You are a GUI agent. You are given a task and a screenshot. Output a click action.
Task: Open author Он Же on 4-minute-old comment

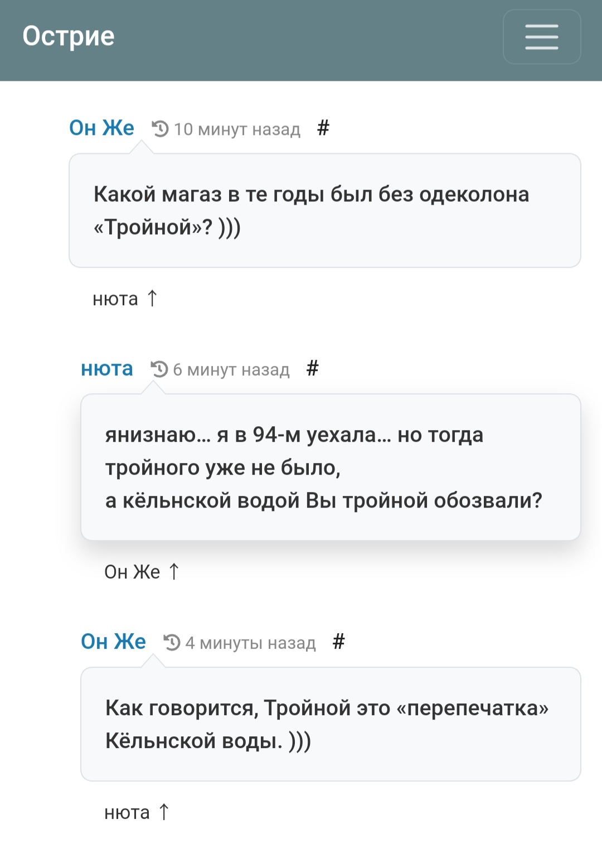(x=113, y=642)
